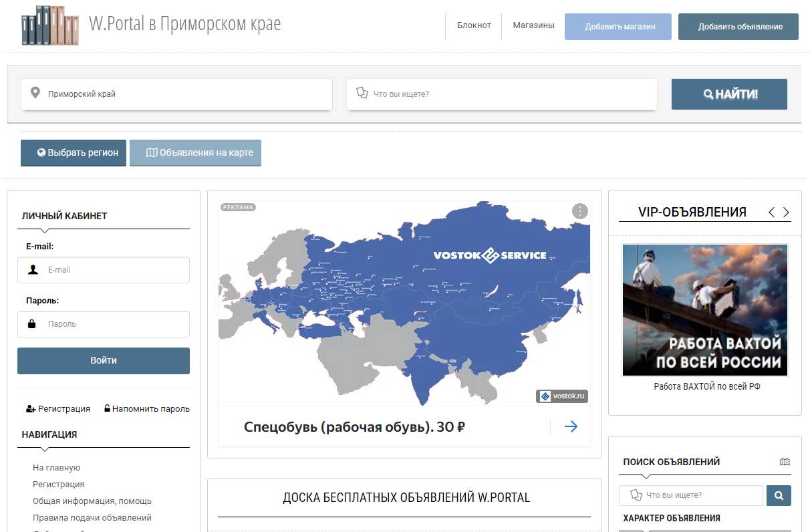Open the Vostok Service map banner ad
810x532 pixels.
[x=404, y=303]
